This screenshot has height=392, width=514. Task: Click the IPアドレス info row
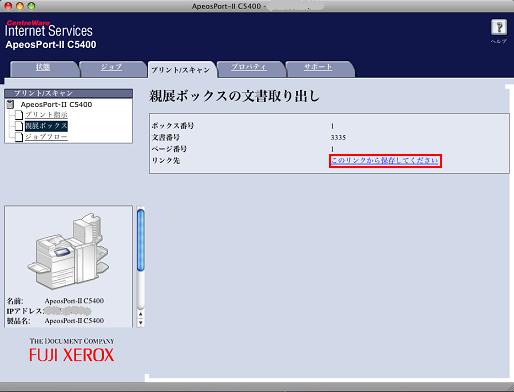pyautogui.click(x=49, y=311)
